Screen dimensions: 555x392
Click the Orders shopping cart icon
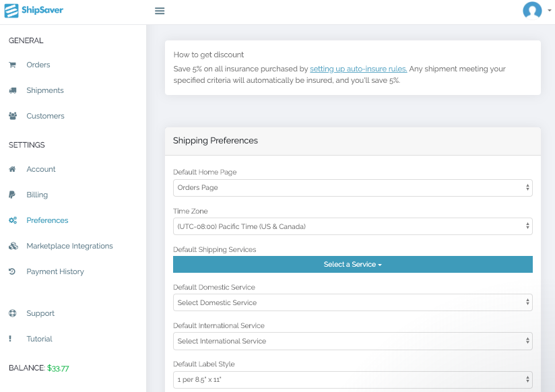(x=12, y=65)
